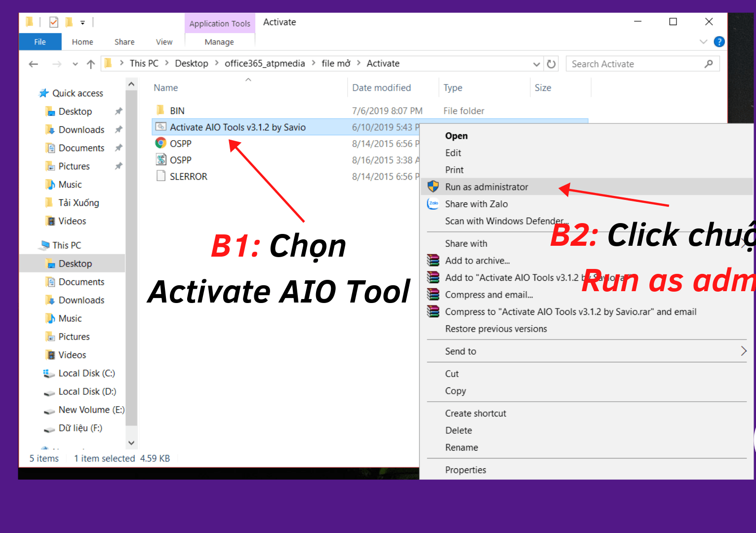Click Desktop in the address breadcrumb
Viewport: 756px width, 533px height.
192,63
